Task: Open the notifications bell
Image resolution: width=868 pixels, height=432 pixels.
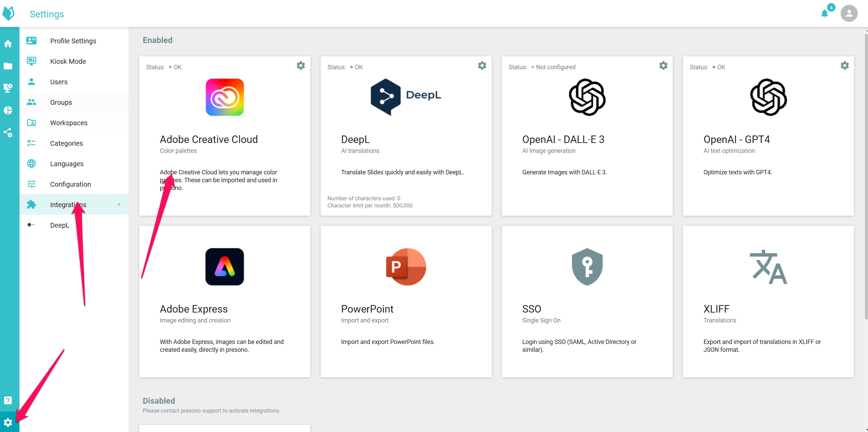Action: click(825, 13)
